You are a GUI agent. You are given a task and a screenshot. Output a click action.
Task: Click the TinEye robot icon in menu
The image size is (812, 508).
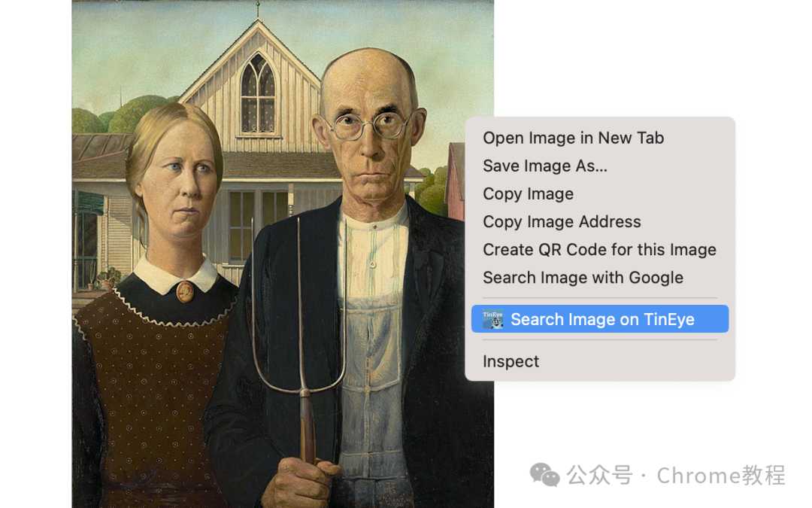pos(492,319)
